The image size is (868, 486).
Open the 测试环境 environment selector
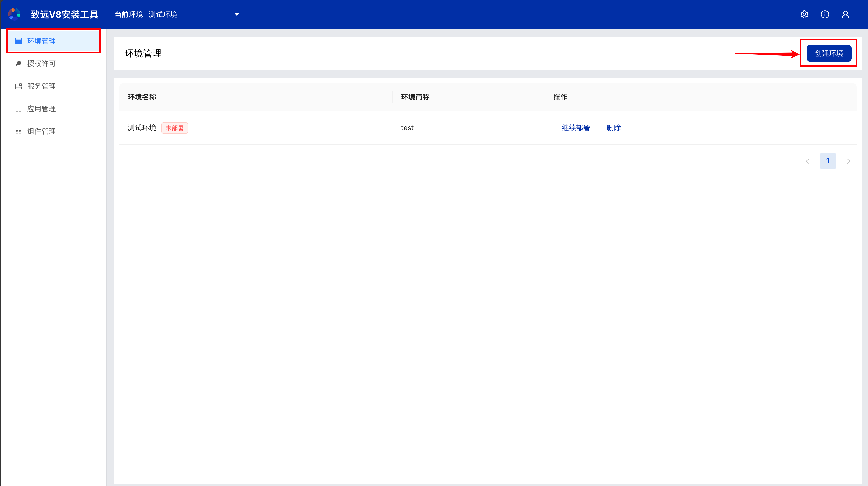coord(194,14)
